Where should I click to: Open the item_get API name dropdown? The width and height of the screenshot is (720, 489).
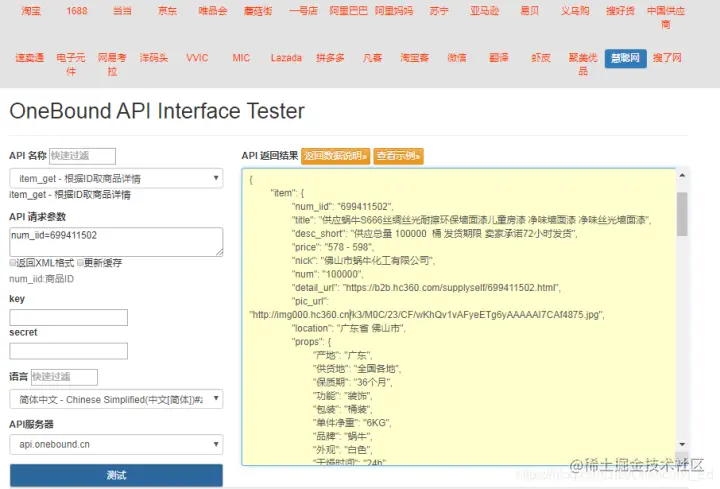[x=116, y=178]
